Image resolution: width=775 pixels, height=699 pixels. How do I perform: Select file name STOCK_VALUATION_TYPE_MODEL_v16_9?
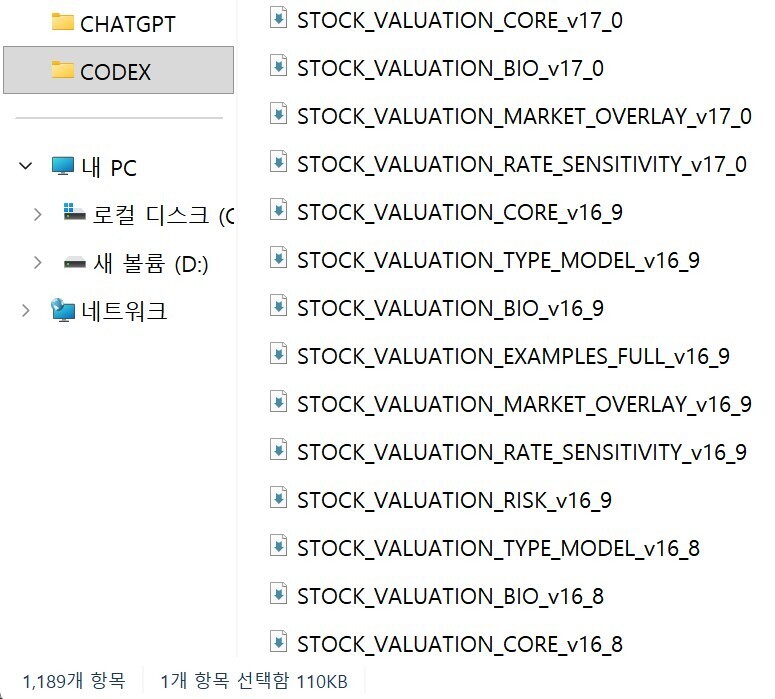[498, 261]
